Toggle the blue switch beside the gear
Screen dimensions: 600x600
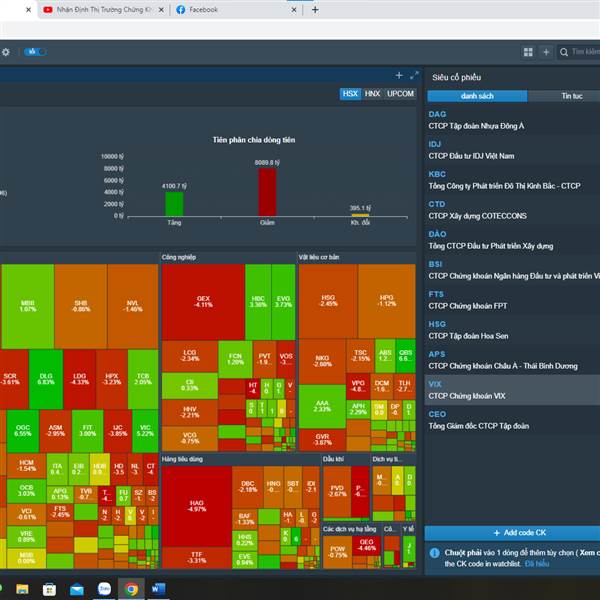pos(35,52)
